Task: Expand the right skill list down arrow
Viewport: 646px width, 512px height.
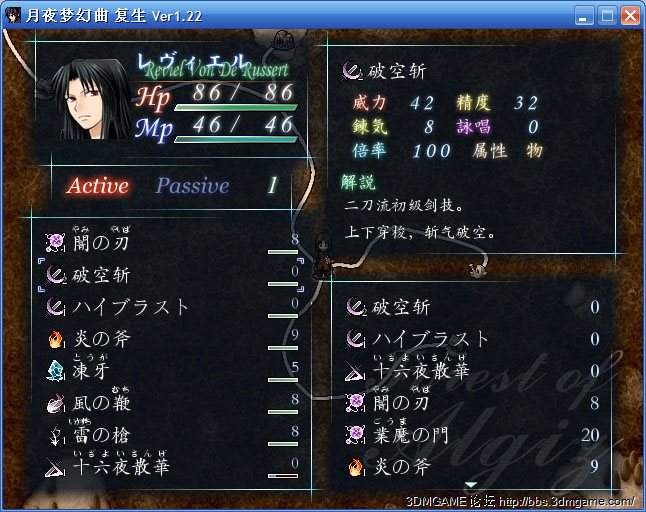Action: 471,485
